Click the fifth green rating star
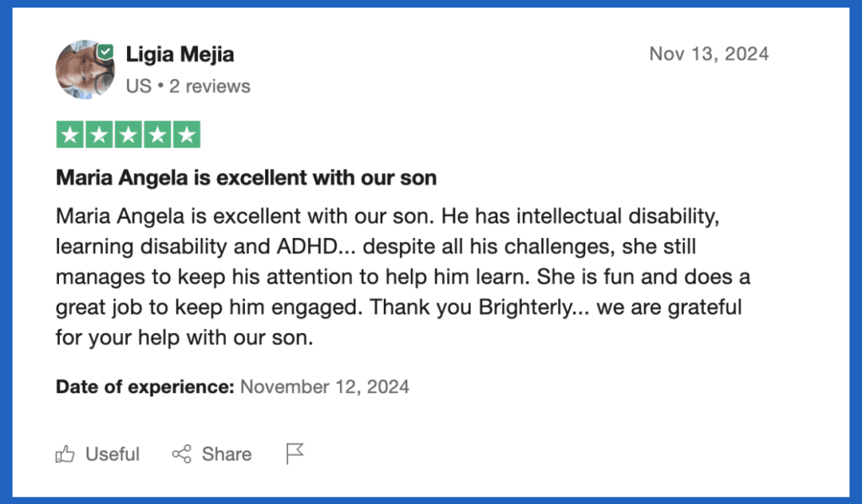Screen dimensions: 862x504 tap(186, 135)
